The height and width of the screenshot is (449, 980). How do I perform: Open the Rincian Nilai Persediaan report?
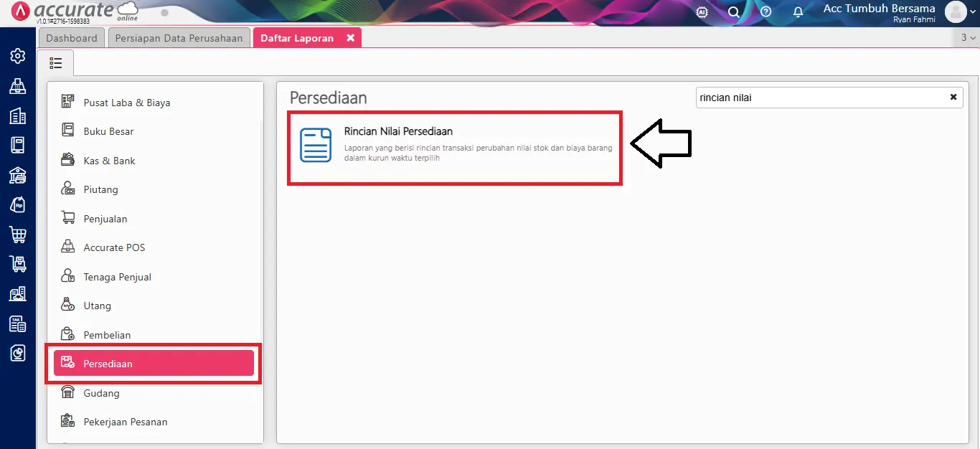click(x=455, y=148)
